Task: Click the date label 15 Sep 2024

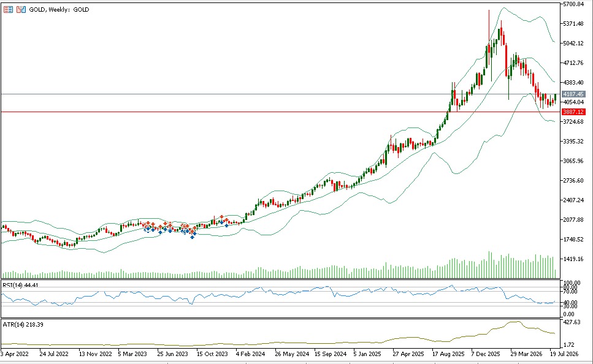Action: pos(331,354)
